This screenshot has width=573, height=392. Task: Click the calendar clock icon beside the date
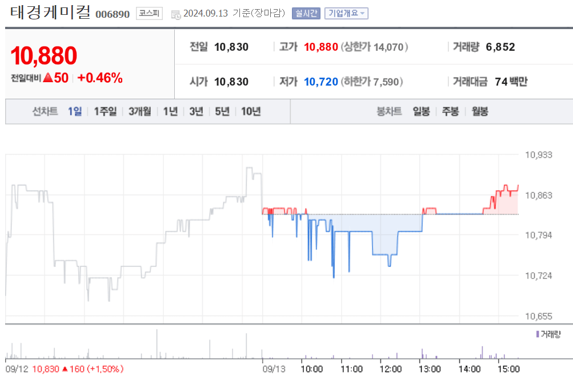click(x=176, y=15)
